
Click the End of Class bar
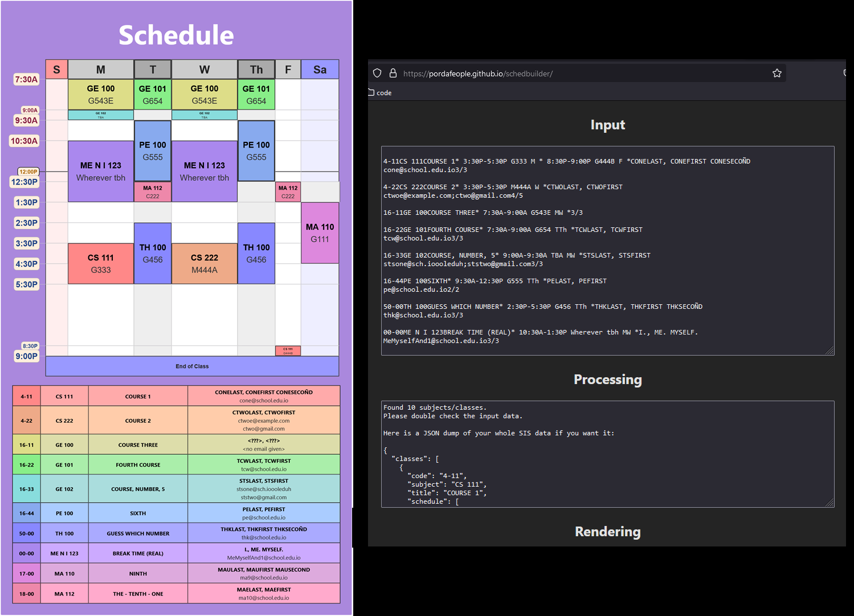[193, 366]
